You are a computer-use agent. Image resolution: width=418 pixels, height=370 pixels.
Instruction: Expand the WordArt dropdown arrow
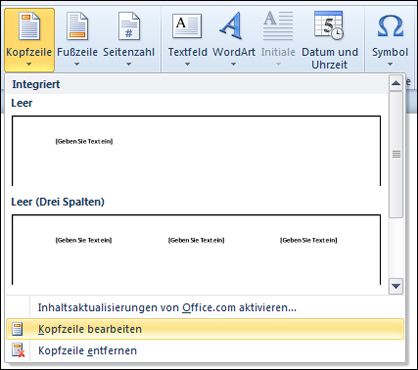(x=233, y=64)
